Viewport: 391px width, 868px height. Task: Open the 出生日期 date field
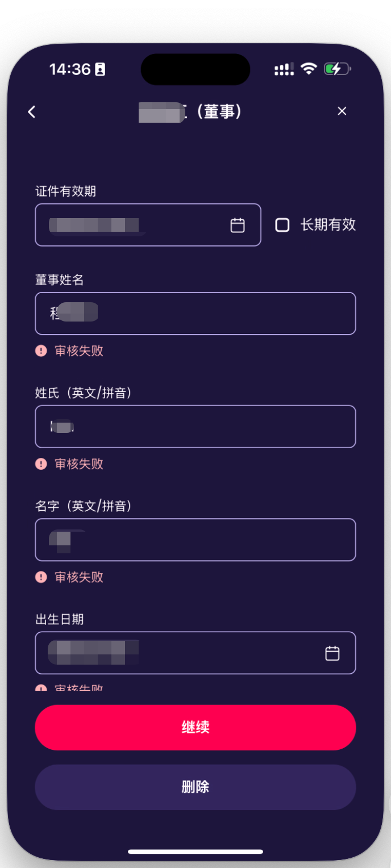[182, 653]
